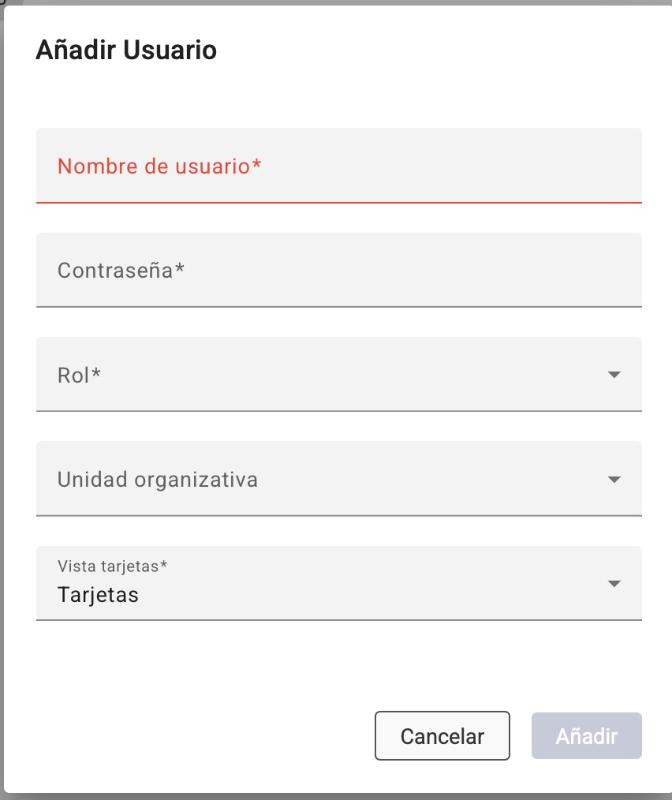Click the Añadir Usuario dialog title
Screen dimensions: 672x800
tap(126, 50)
